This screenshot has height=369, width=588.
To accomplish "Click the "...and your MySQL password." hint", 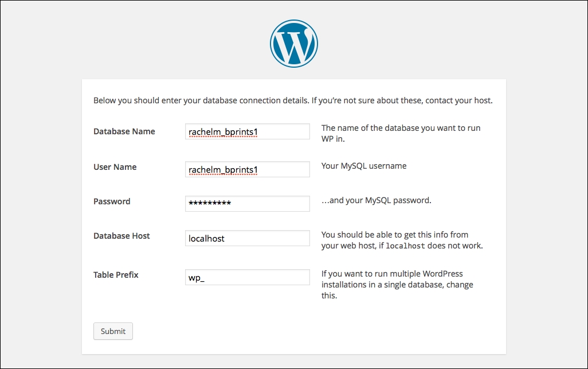I will pos(376,200).
